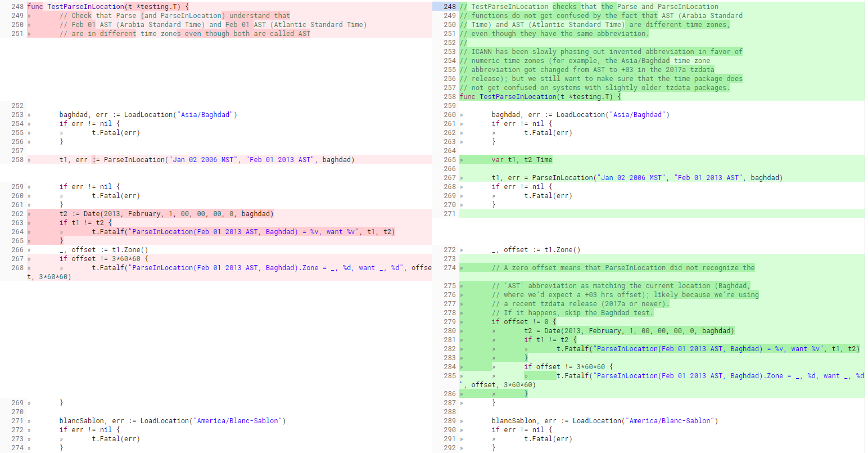Click removed comment mentioning "Feb 01 AST (Arabia Standard Time)"
Screen dimensions: 868x453
[x=213, y=25]
